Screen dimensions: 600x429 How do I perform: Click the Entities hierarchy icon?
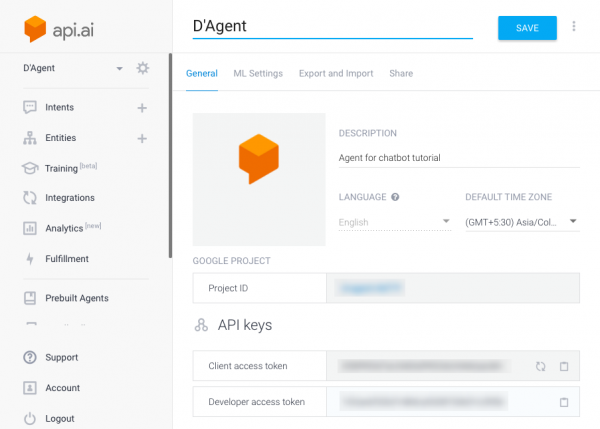(x=30, y=138)
